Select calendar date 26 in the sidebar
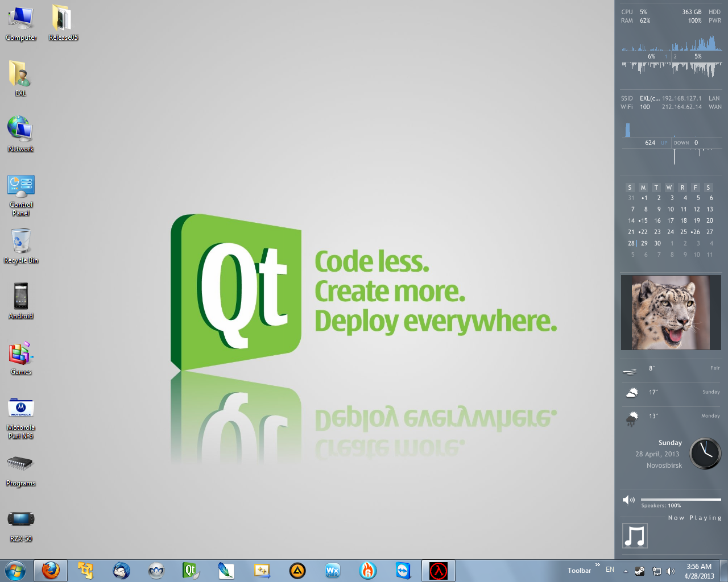This screenshot has height=582, width=728. pos(696,232)
